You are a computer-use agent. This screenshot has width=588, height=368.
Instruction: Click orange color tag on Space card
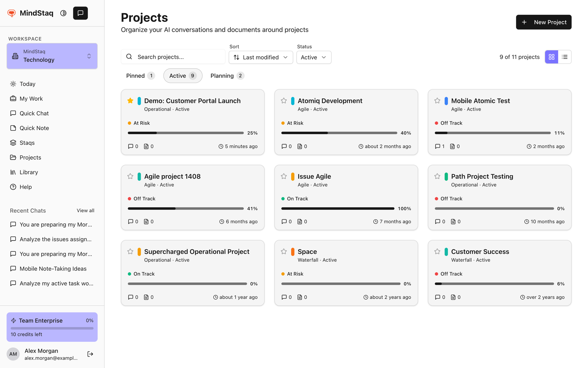(x=293, y=252)
